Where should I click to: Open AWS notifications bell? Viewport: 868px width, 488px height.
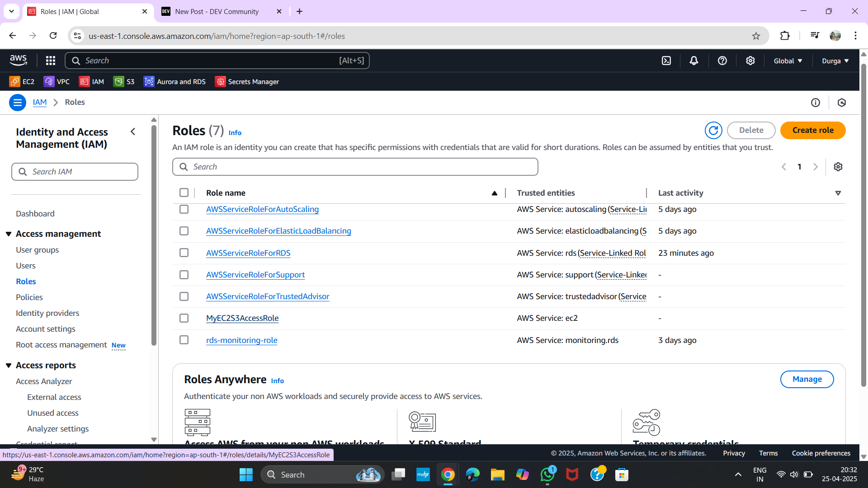(694, 61)
